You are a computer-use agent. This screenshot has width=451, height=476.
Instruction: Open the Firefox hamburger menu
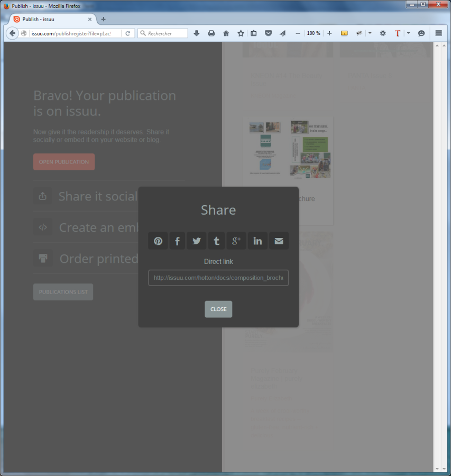tap(438, 33)
